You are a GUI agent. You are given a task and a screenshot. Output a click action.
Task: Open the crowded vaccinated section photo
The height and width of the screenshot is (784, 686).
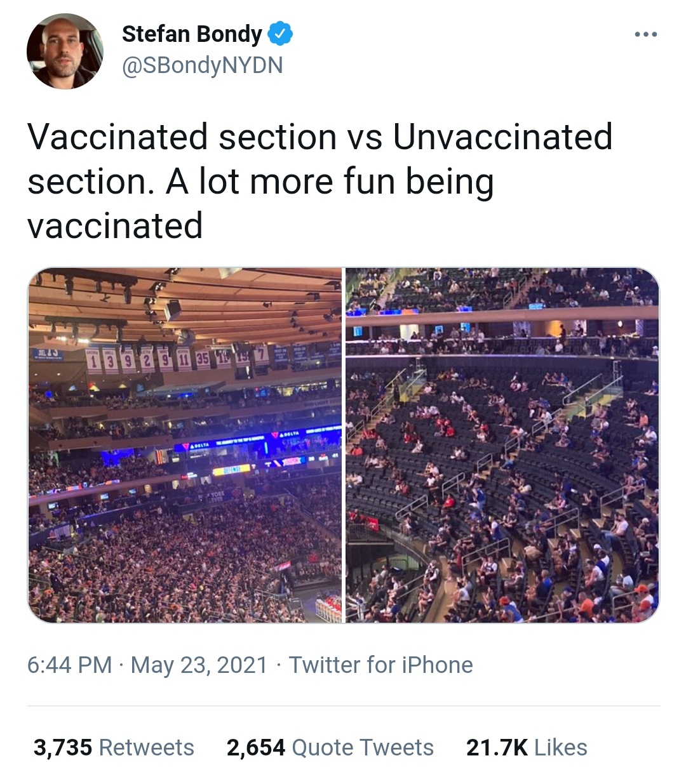[x=185, y=445]
